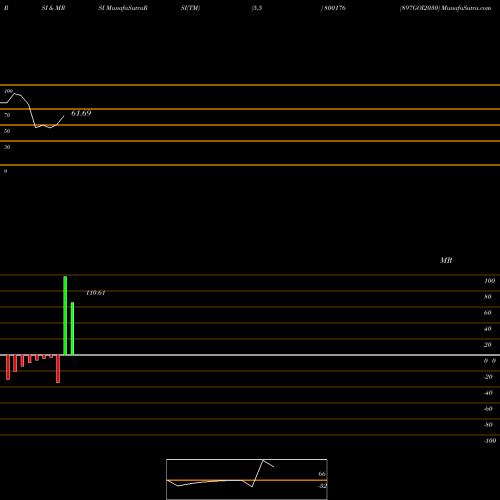Click the MR panel title label
This screenshot has height=500, width=500.
click(x=446, y=260)
